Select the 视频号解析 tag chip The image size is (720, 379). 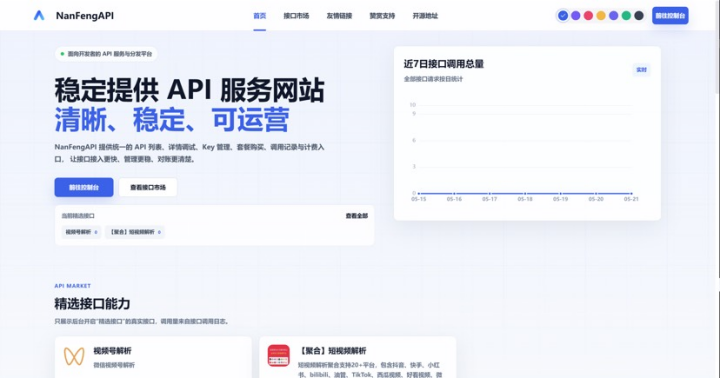tap(81, 232)
